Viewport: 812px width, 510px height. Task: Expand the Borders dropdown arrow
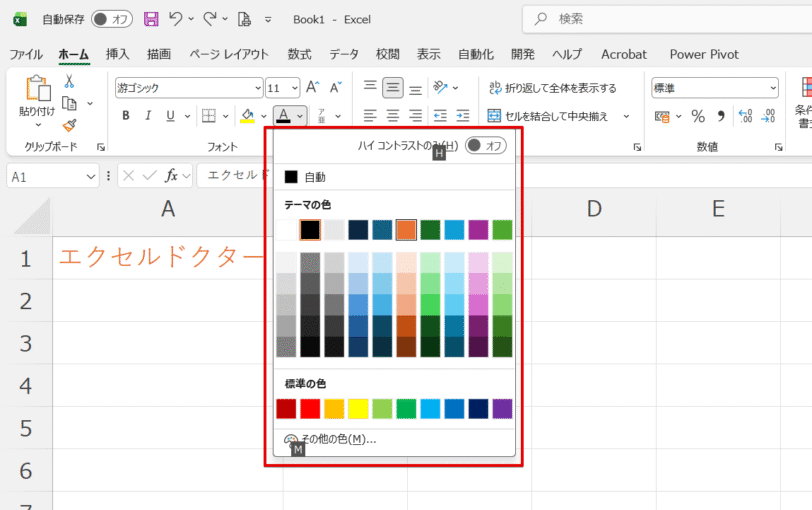click(226, 116)
